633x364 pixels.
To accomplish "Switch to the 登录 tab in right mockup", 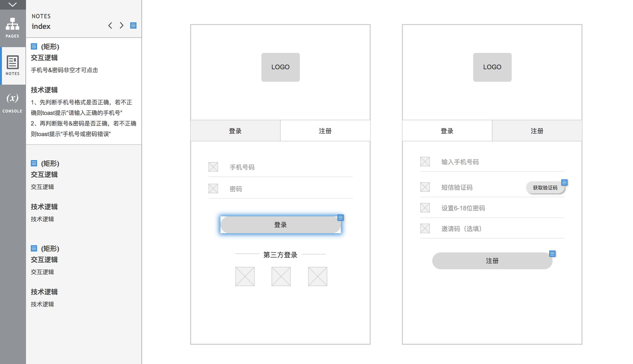I will click(x=447, y=131).
